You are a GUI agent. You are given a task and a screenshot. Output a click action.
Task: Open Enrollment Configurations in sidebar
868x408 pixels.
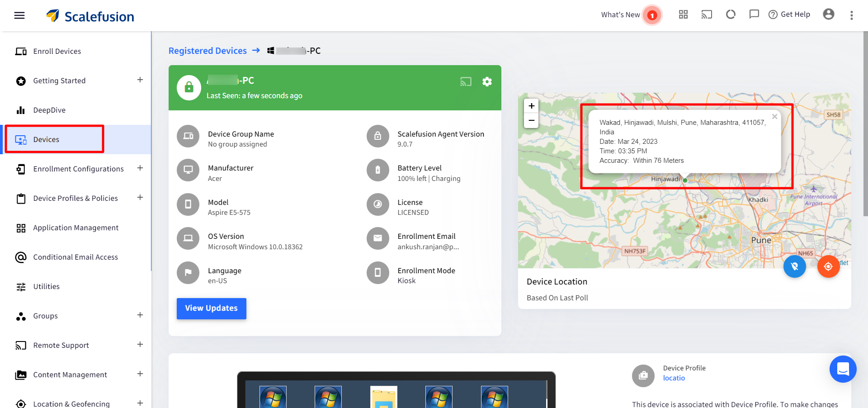78,169
